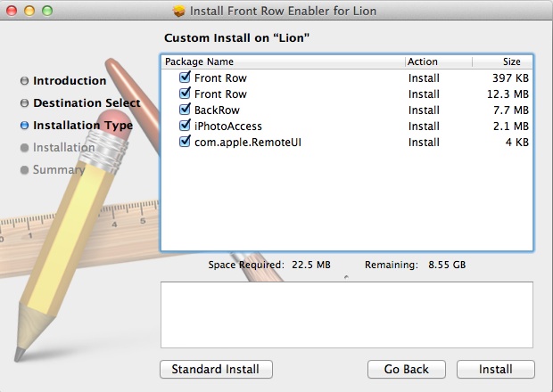Click the empty package description box
The height and width of the screenshot is (392, 553).
tap(347, 314)
